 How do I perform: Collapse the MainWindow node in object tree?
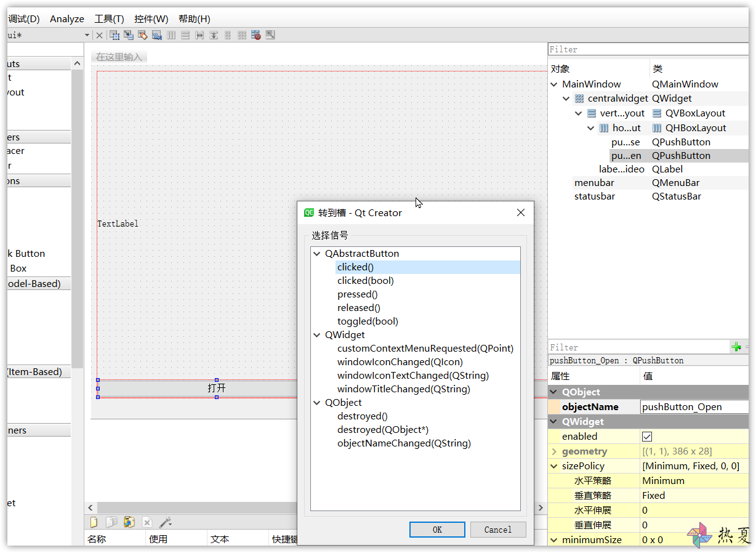(x=554, y=84)
